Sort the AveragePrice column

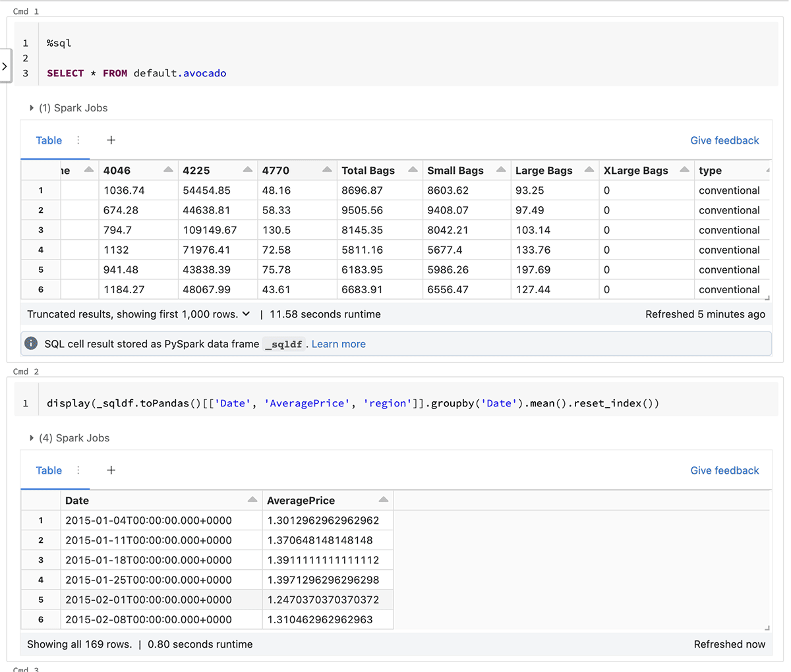384,500
